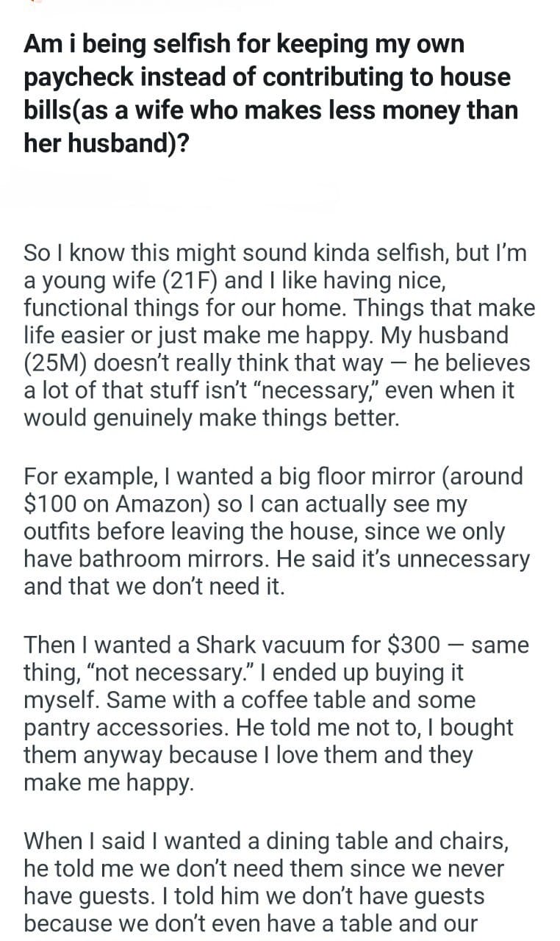Click the post title about keeping paycheck
The height and width of the screenshot is (941, 560).
pos(270,93)
